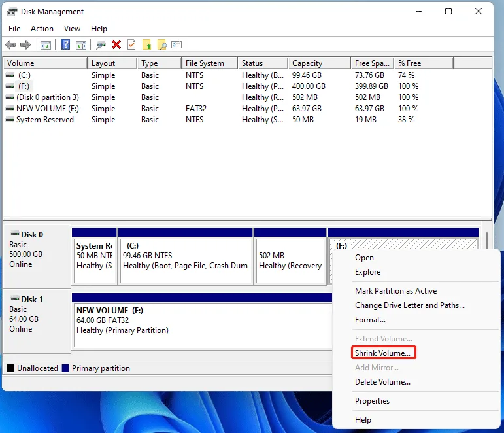Open Help via the blue question mark icon

[65, 44]
